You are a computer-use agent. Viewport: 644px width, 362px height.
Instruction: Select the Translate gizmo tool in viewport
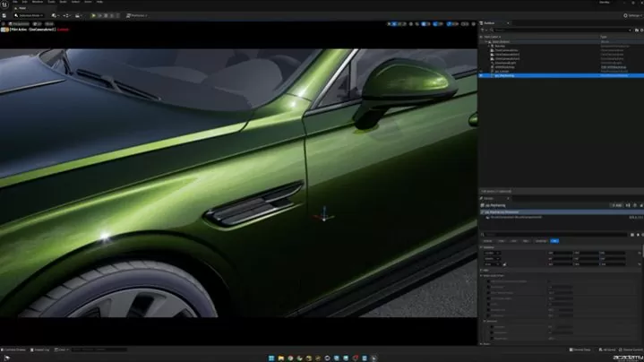point(393,24)
